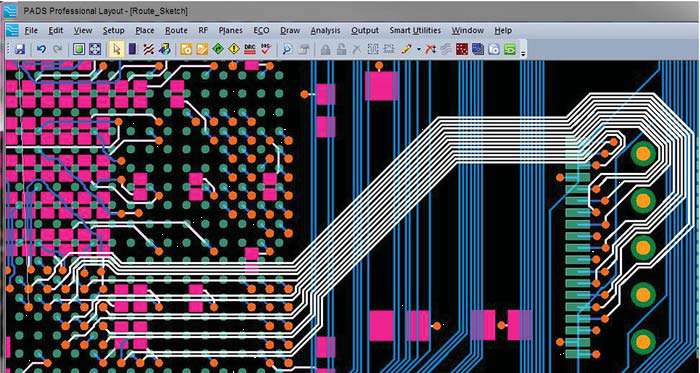Open the Smart Utilities menu

click(x=415, y=30)
